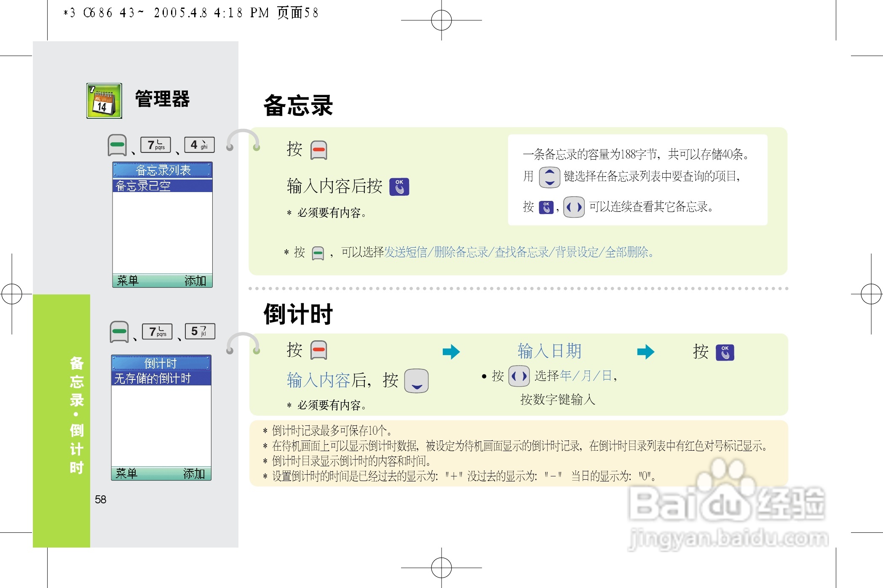
Task: Click the 发送短信 option text
Action: 405,252
